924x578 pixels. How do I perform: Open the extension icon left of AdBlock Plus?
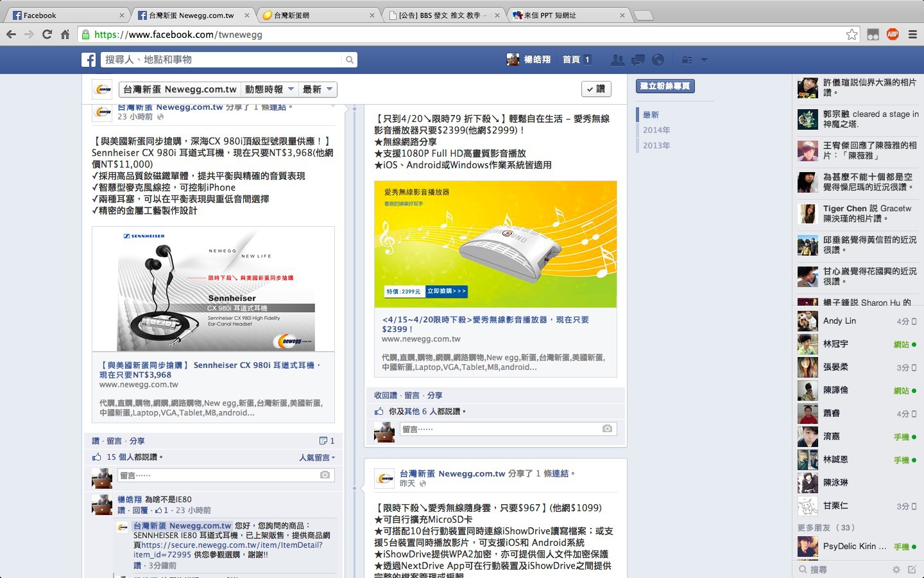pyautogui.click(x=873, y=35)
